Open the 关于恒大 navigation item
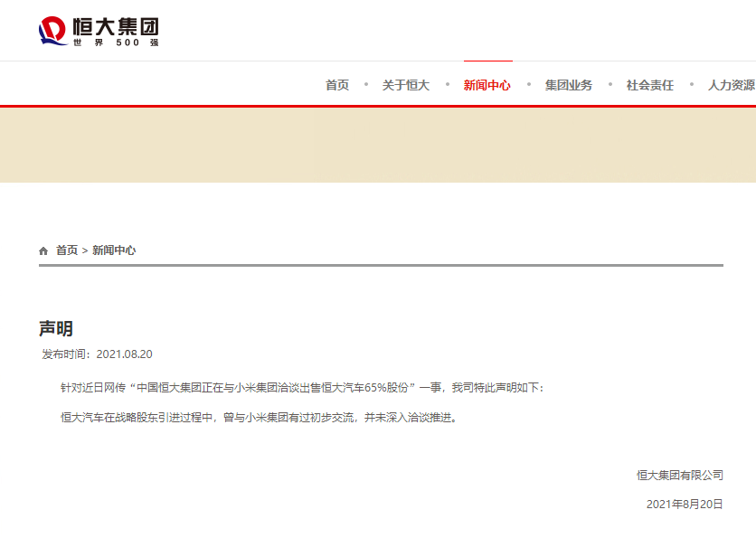The width and height of the screenshot is (756, 538). (405, 85)
